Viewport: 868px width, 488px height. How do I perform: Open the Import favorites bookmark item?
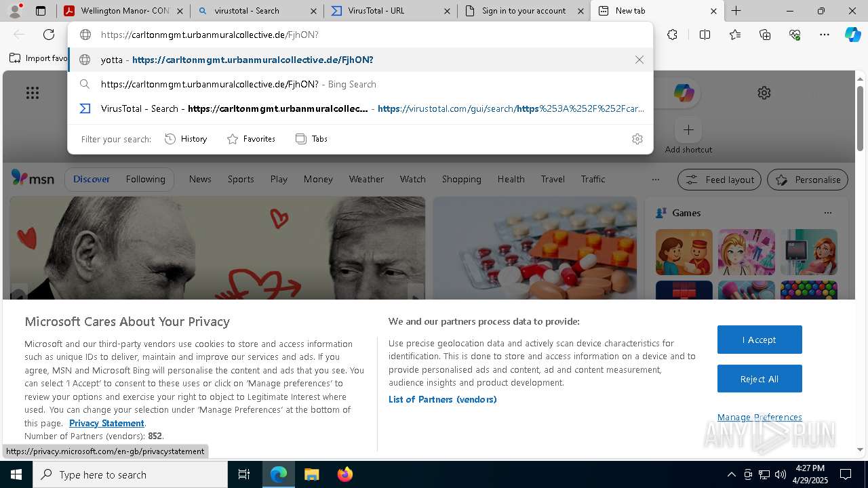[39, 58]
